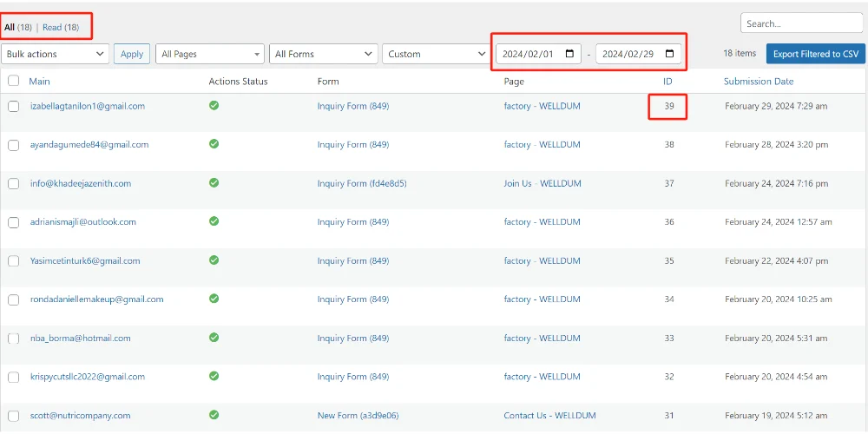The height and width of the screenshot is (434, 868).
Task: Select checkbox for Yasimcetinturk6@gmail.com row
Action: 13,261
